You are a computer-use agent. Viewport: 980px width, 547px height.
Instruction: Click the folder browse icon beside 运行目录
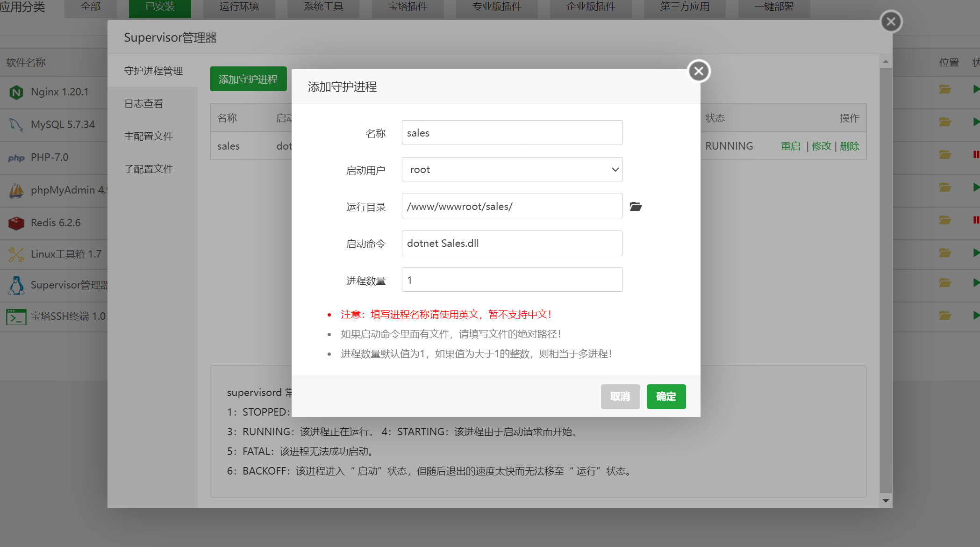click(635, 207)
